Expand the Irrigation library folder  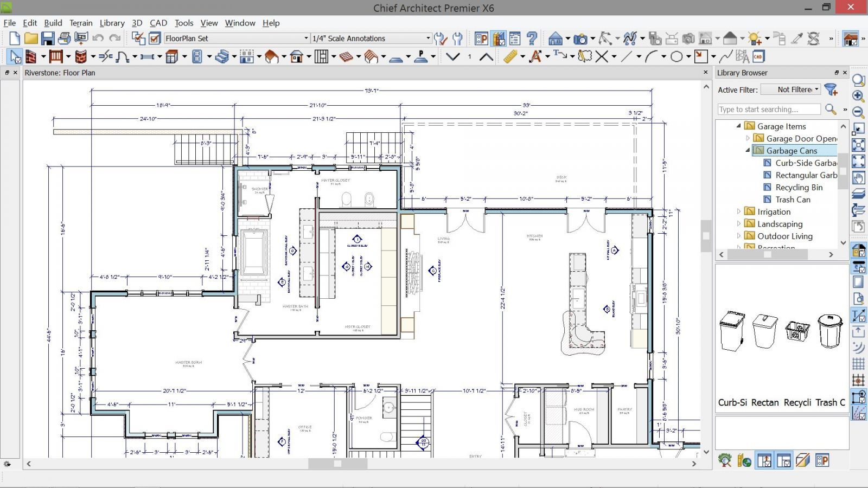tap(739, 211)
